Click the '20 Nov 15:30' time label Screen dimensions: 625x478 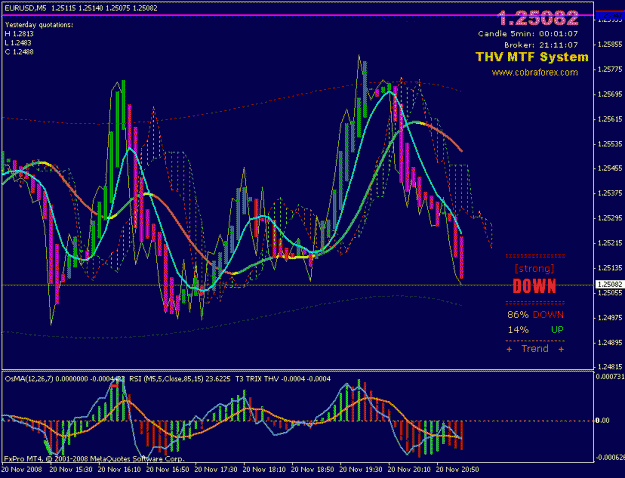click(x=71, y=470)
